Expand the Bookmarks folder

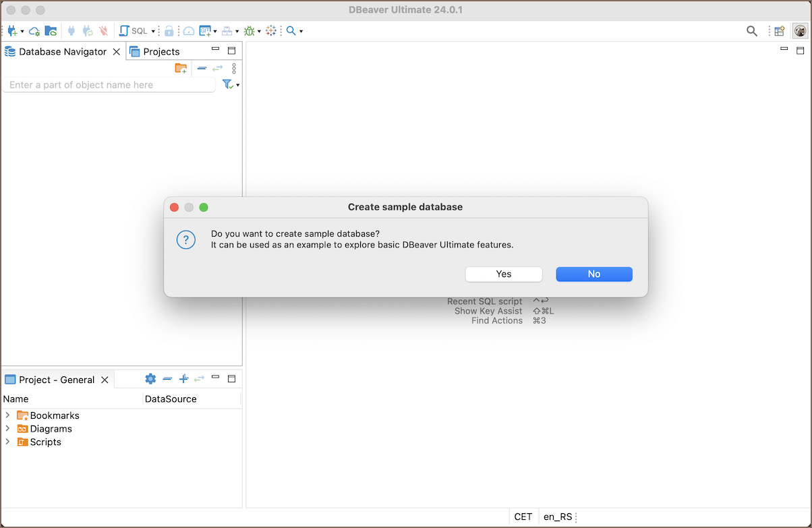[7, 415]
